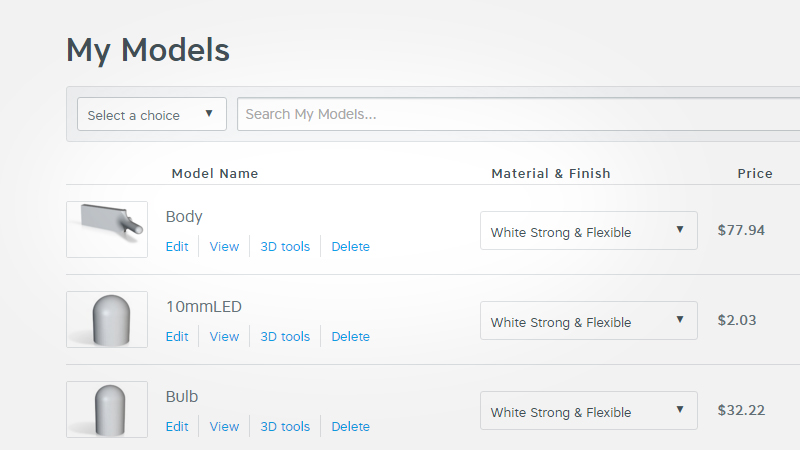Focus the Search My Models field

click(518, 114)
